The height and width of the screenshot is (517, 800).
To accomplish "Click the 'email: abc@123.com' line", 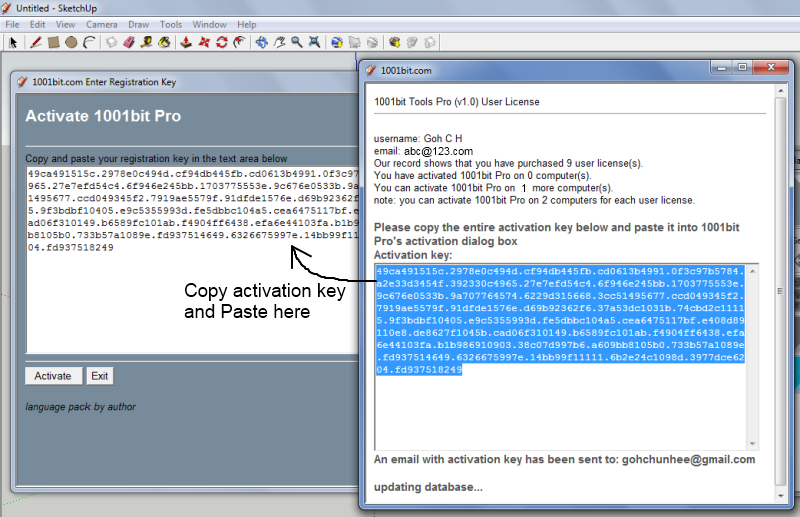I will tap(423, 151).
